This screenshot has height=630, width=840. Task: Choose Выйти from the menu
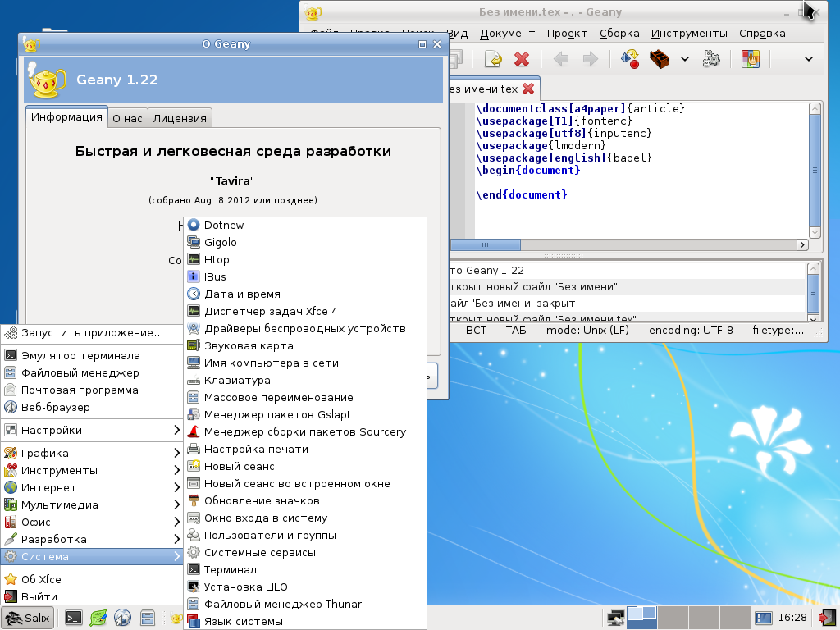pos(92,596)
